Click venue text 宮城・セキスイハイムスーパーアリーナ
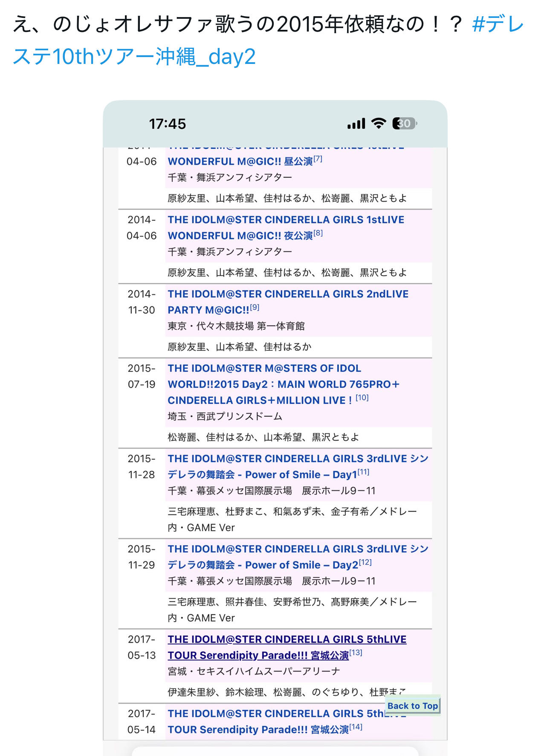 click(254, 671)
